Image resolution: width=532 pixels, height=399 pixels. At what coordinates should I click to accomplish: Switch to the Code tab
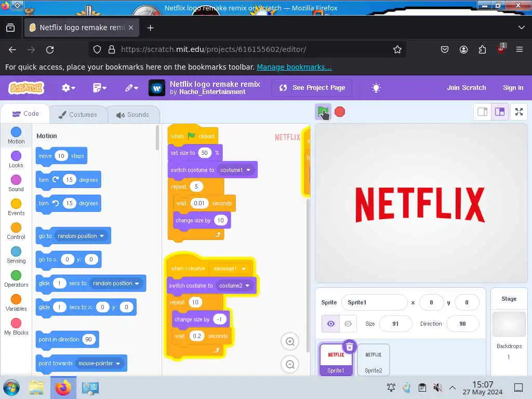coord(25,114)
